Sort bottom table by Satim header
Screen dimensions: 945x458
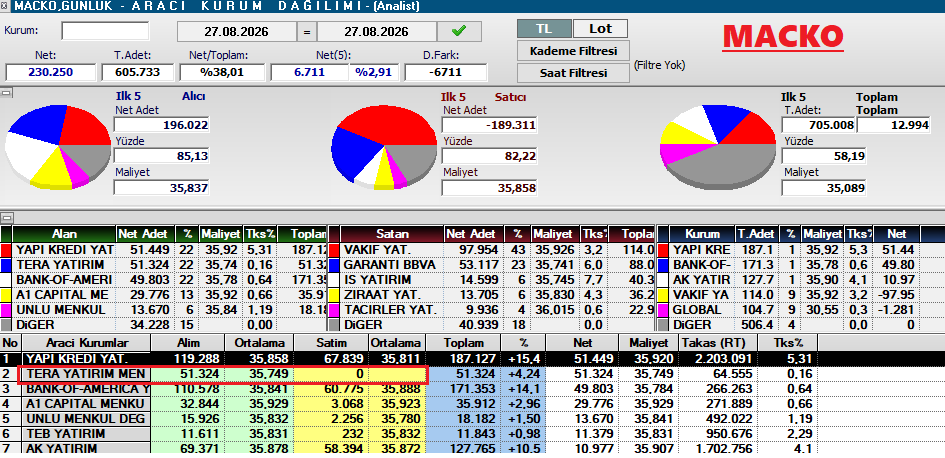click(x=331, y=342)
